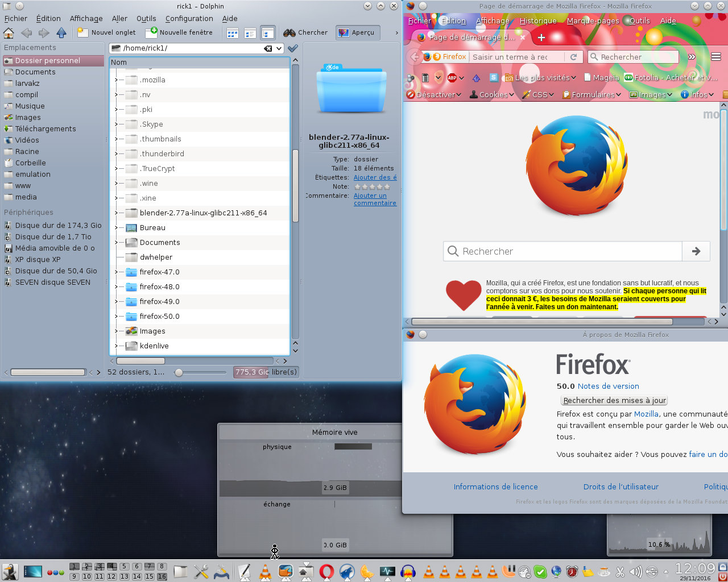Open Droits de l'utilisateur link
The width and height of the screenshot is (728, 582).
tap(621, 487)
